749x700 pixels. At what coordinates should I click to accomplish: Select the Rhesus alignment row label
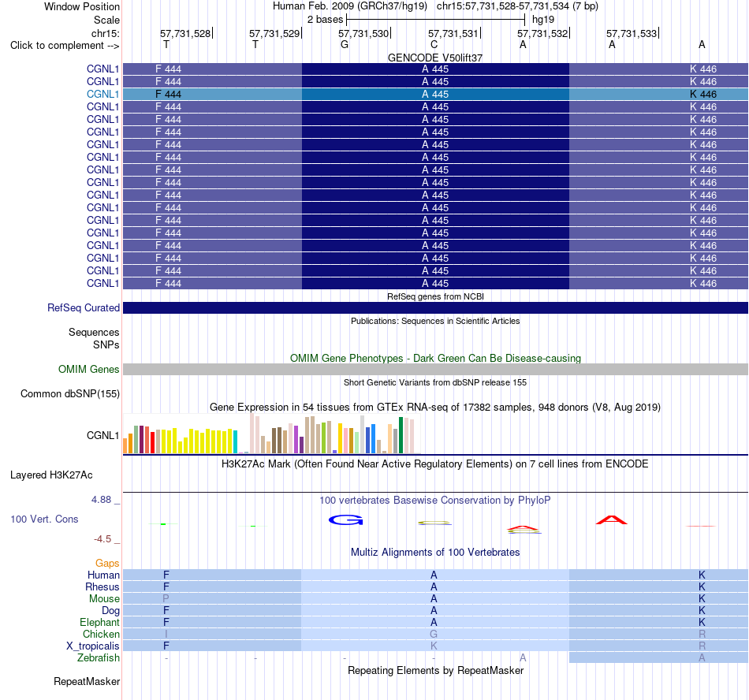click(102, 586)
